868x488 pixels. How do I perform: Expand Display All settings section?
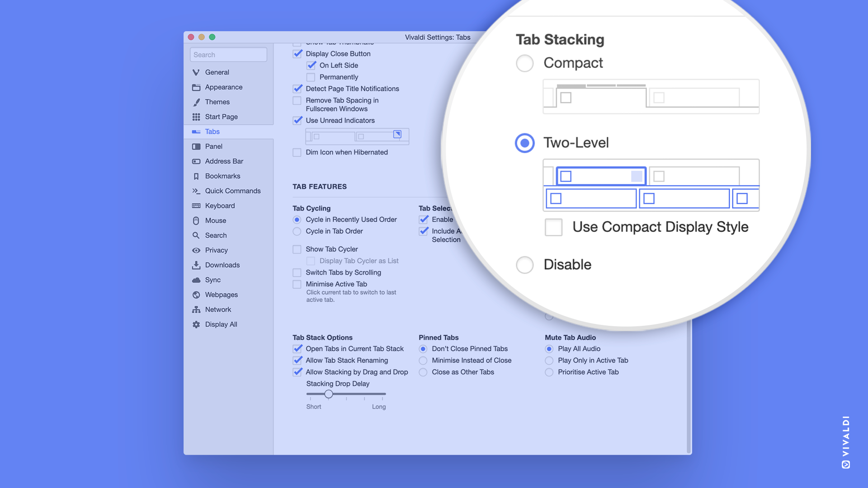tap(221, 324)
